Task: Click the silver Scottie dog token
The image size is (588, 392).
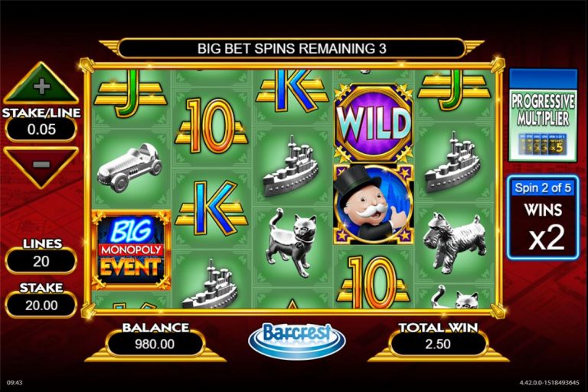Action: (x=455, y=242)
